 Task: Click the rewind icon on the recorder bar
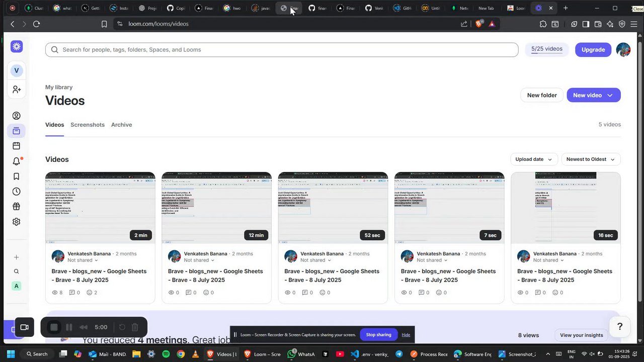(84, 327)
